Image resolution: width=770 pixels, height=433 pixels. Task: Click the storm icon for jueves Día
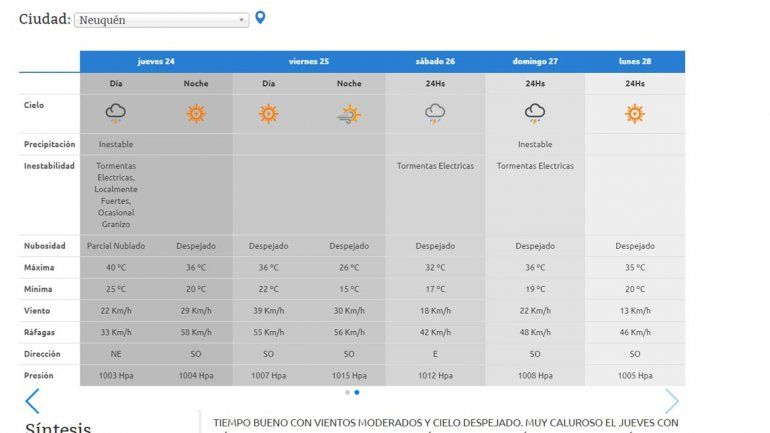coord(116,113)
